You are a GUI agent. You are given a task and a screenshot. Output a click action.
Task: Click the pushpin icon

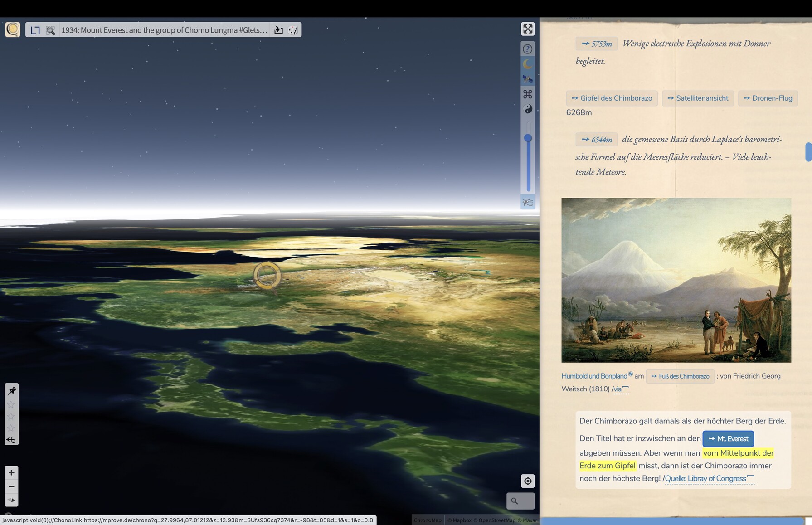click(12, 391)
